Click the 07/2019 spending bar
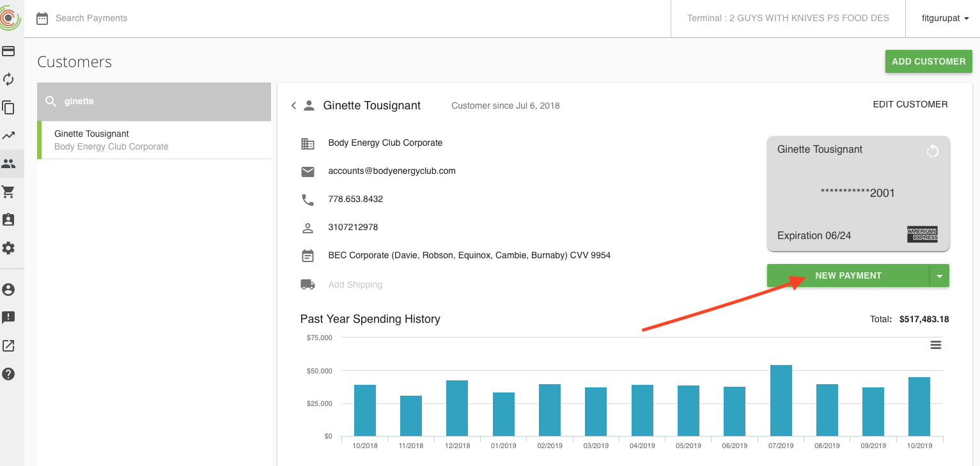This screenshot has height=466, width=980. 781,400
